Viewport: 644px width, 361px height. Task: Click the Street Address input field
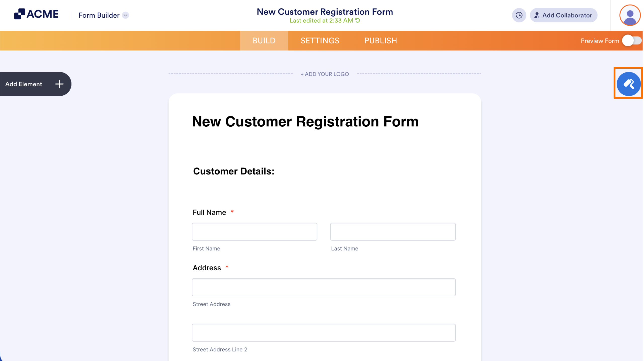pos(324,287)
